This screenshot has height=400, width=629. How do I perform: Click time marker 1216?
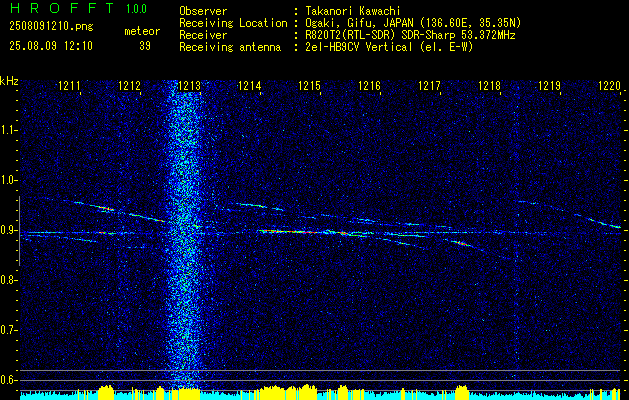coord(369,85)
